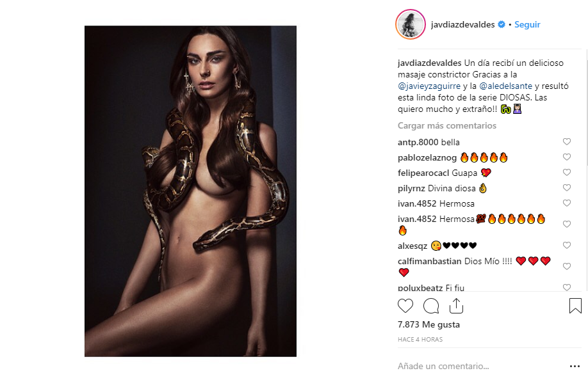Open the @aledelsante mention link
Image resolution: width=588 pixels, height=380 pixels.
(505, 86)
